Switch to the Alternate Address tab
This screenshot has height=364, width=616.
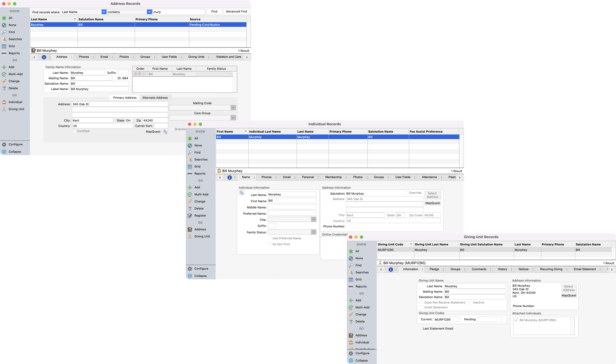click(x=155, y=98)
